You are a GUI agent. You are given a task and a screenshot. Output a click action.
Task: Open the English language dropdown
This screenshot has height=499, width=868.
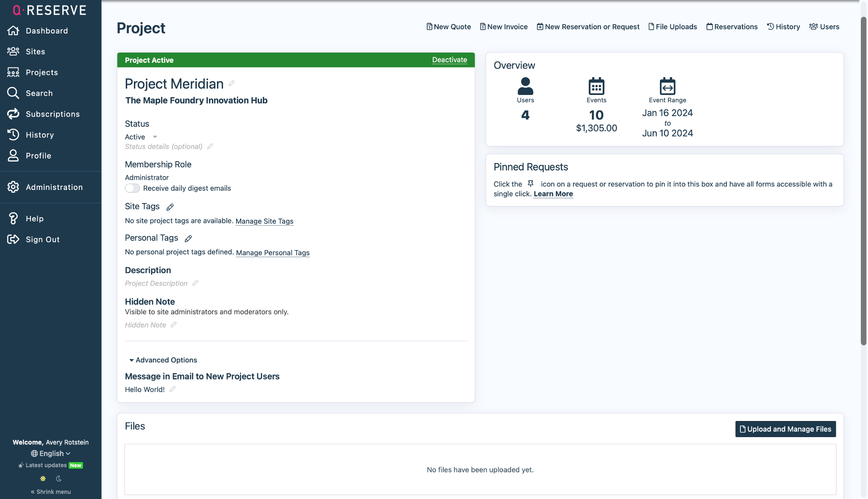point(50,454)
